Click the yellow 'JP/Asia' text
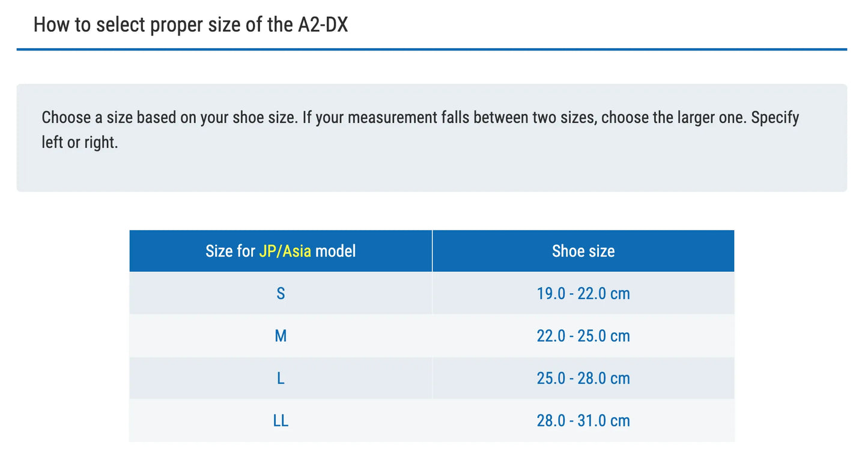 [x=285, y=251]
